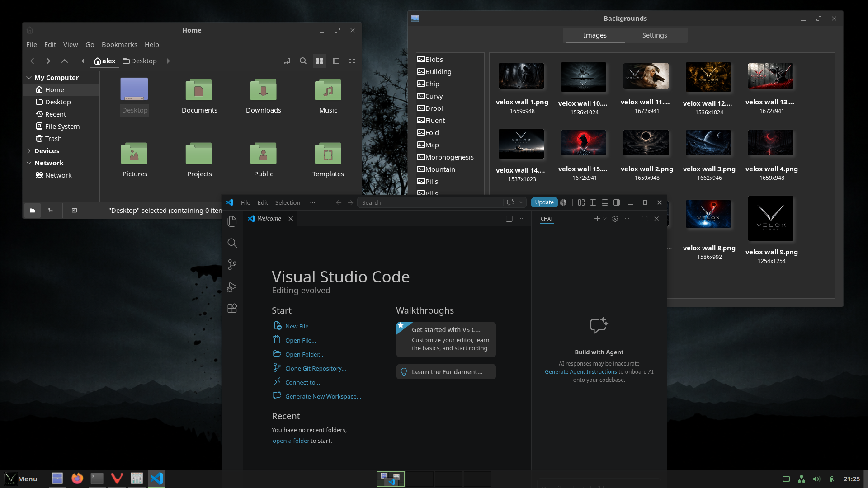
Task: Open editor more actions ellipsis in VS Code
Action: tap(521, 219)
